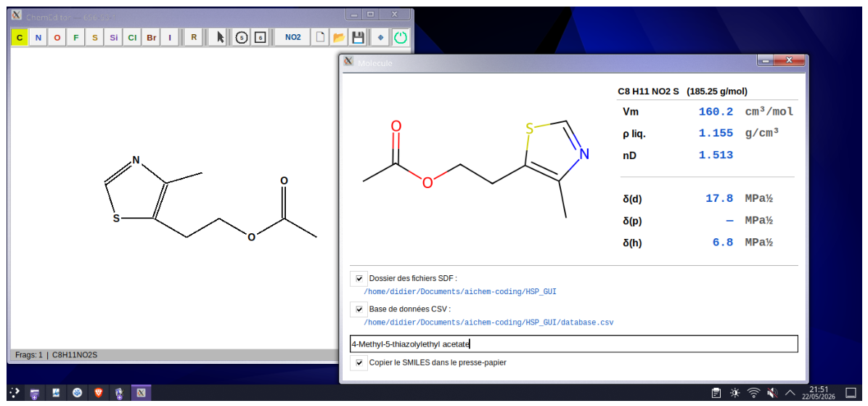Click the S atom in the editor canvas
Viewport: 868px width, 406px height.
116,218
